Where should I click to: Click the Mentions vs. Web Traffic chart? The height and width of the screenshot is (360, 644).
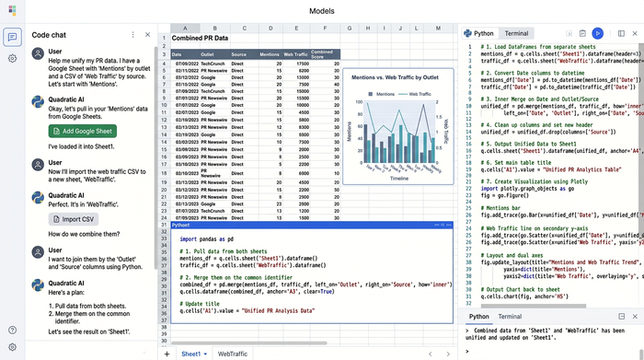[x=398, y=126]
